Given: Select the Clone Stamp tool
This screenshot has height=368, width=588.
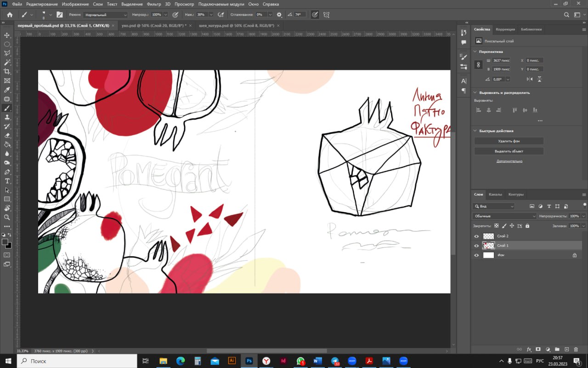Looking at the screenshot, I should (7, 117).
